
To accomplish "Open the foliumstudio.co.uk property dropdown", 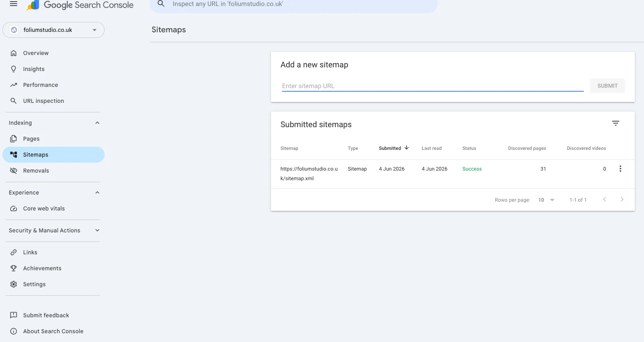I will click(53, 30).
